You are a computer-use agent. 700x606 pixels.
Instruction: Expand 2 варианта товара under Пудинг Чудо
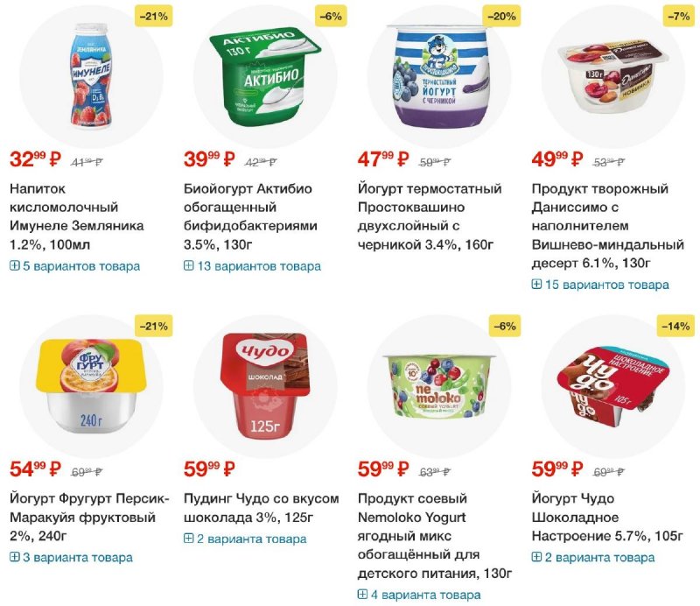pyautogui.click(x=245, y=539)
